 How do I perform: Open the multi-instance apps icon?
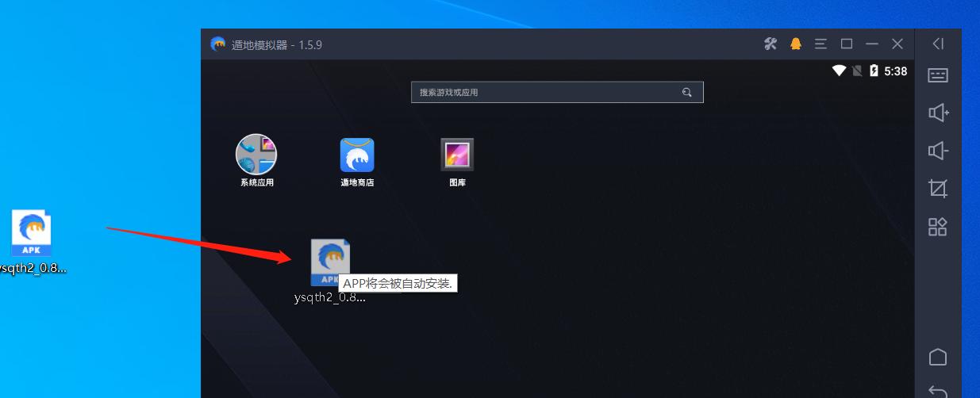(x=938, y=227)
